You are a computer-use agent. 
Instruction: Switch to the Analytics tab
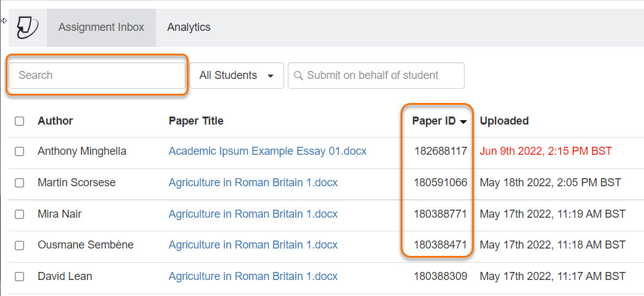pyautogui.click(x=189, y=27)
